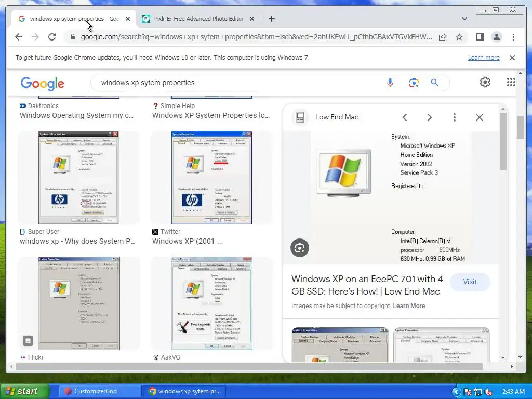Viewport: 532px width, 399px height.
Task: Visit the Low End Mac page
Action: (470, 282)
